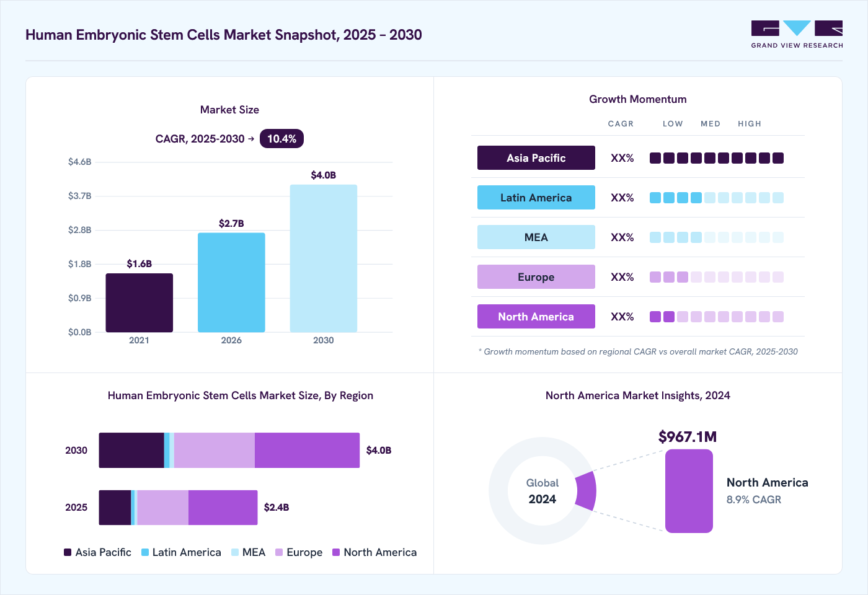Screen dimensions: 868x595
Task: Click the Latin America region label
Action: click(x=536, y=198)
